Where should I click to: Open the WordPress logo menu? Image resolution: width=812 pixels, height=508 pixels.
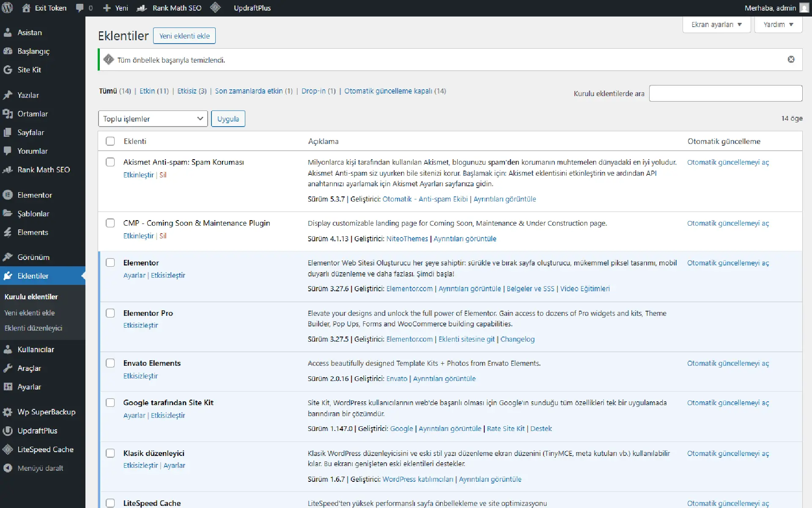(8, 8)
